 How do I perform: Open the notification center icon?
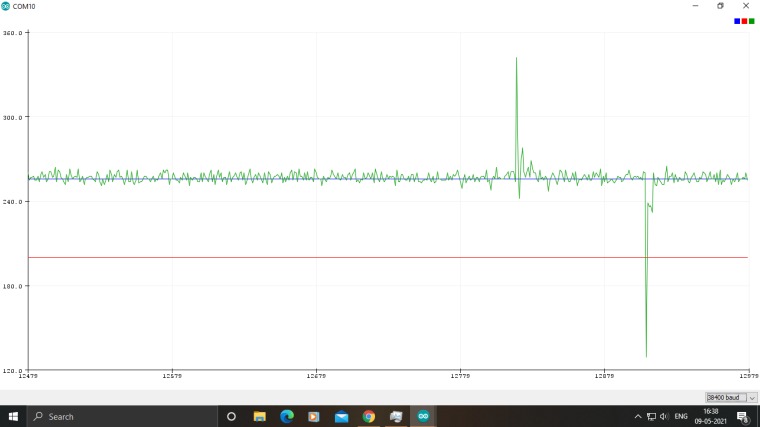point(743,416)
